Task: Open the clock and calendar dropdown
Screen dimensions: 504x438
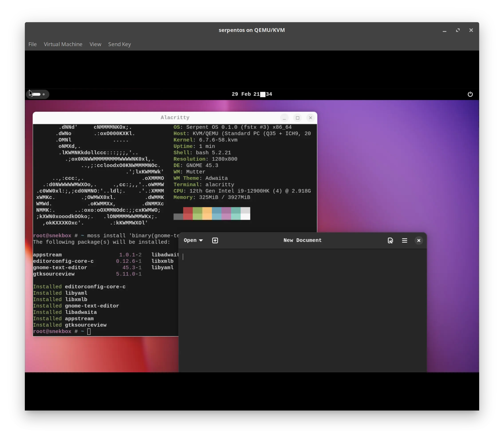Action: (x=252, y=94)
